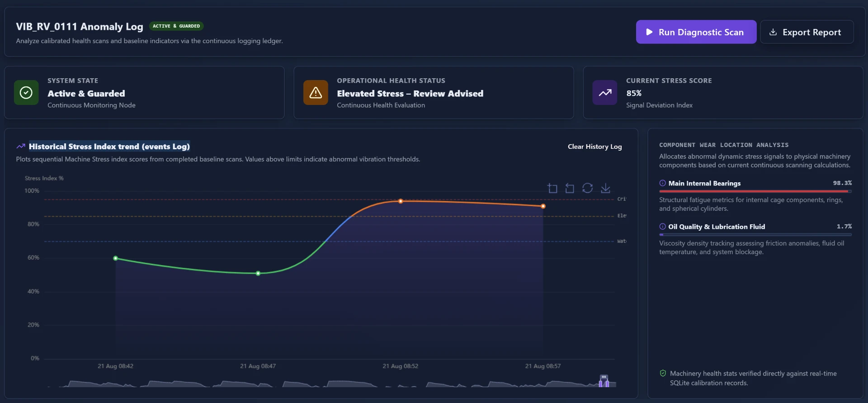
Task: Click the purple data zoom handle below the chart
Action: [604, 381]
